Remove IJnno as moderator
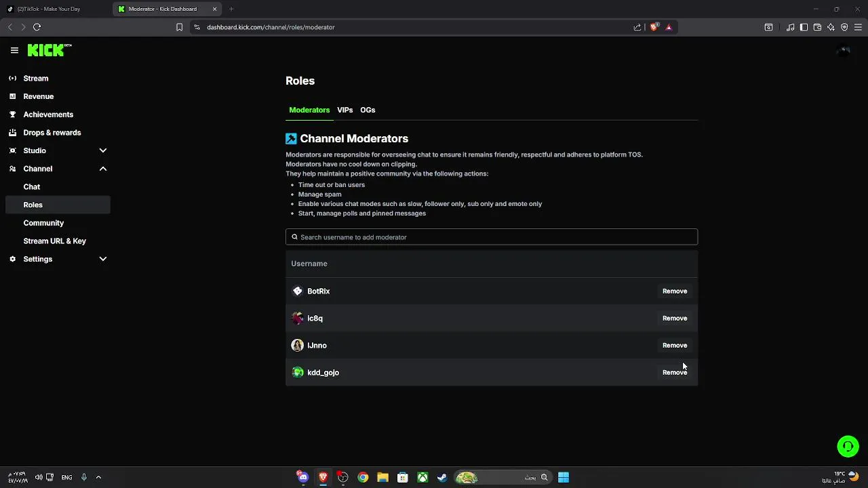 (675, 345)
